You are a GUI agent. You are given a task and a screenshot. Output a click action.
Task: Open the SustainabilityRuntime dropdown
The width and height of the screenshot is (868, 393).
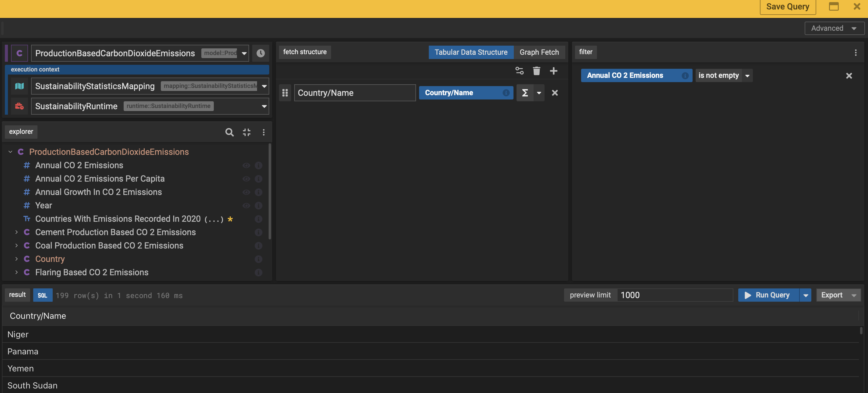[264, 106]
